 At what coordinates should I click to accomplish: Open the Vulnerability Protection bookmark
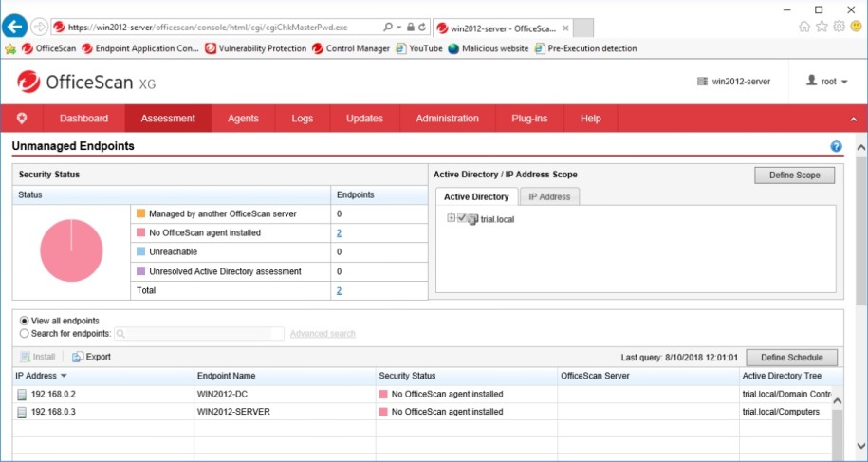click(255, 48)
